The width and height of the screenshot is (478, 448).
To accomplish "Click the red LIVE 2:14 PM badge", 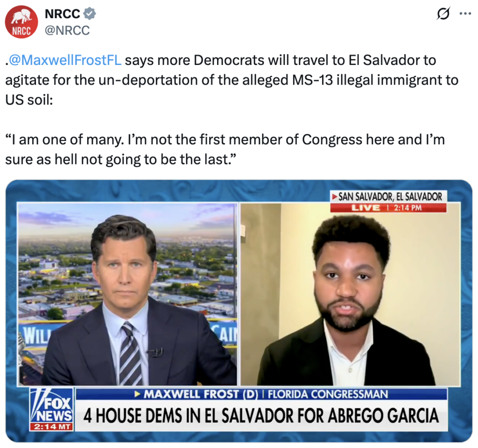I will (x=388, y=207).
